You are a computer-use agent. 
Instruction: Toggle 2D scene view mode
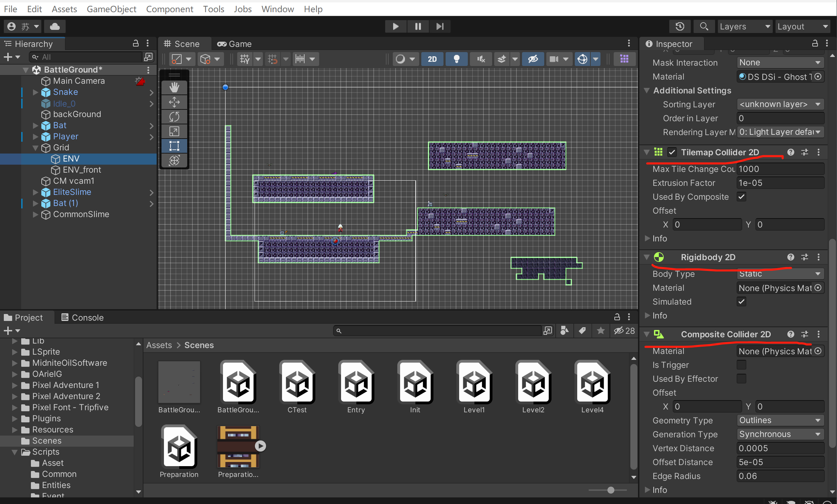click(x=432, y=59)
